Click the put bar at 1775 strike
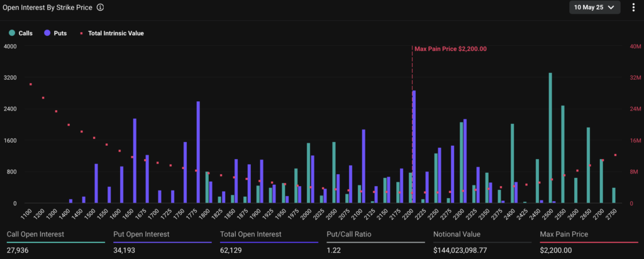Screen dimensions: 644x259 tap(198, 152)
